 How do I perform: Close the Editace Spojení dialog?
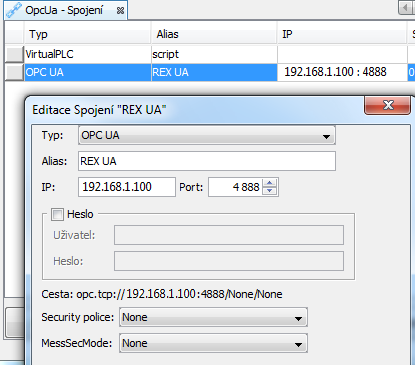click(x=387, y=105)
